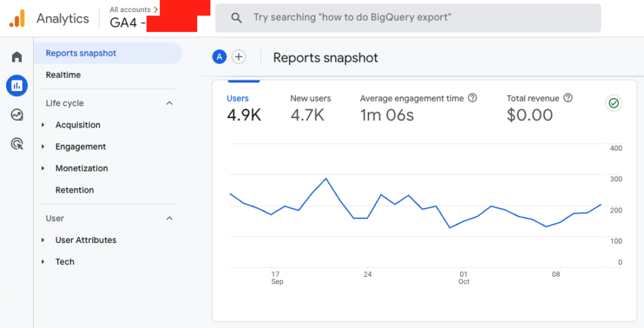Click the Home icon in left rail
Image resolution: width=644 pixels, height=328 pixels.
[x=17, y=57]
